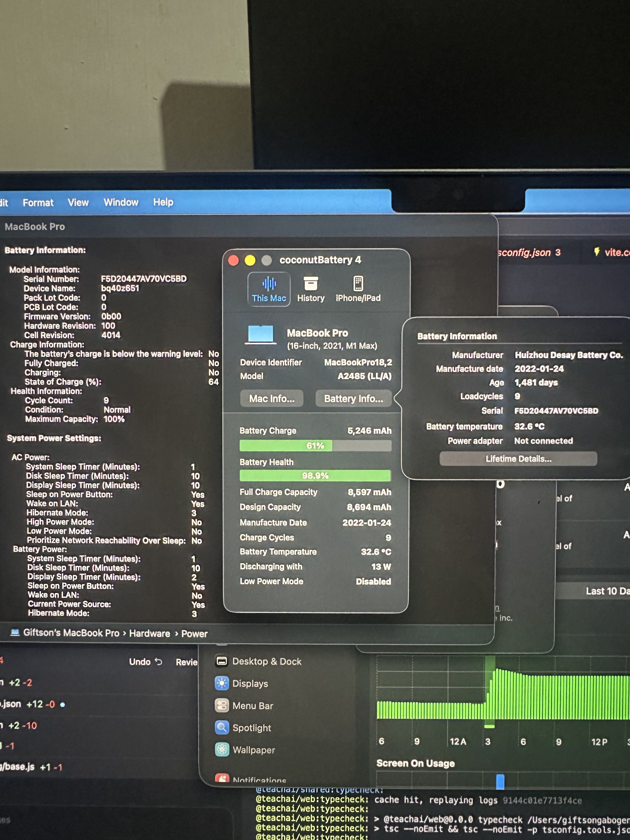630x840 pixels.
Task: Click the Maximum Capacity 100% line
Action: 75,419
